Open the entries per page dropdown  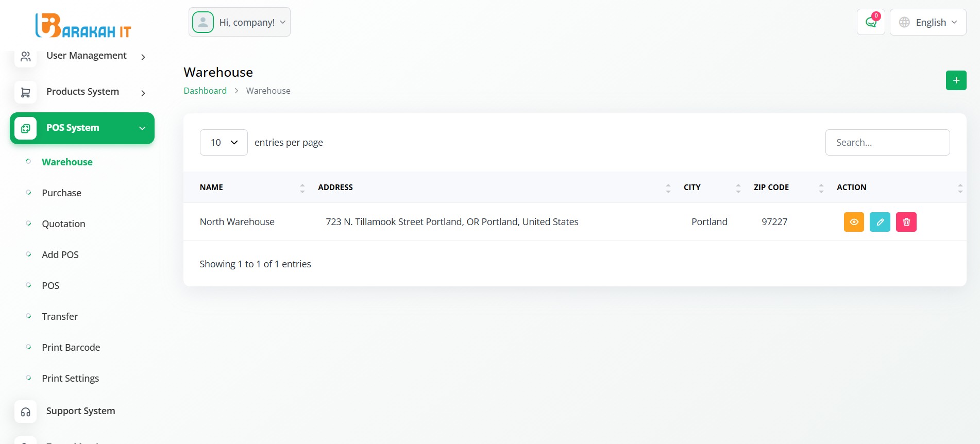(x=224, y=143)
